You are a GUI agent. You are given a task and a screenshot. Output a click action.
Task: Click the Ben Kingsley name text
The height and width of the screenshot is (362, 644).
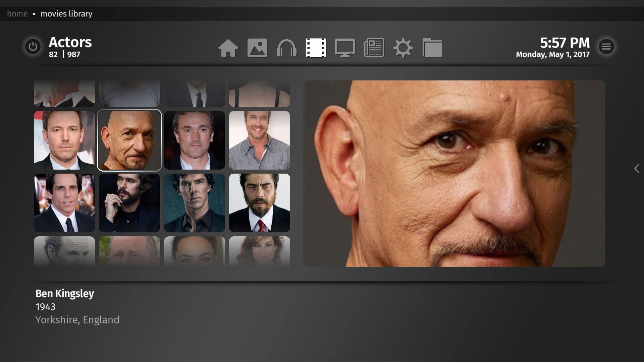coord(65,294)
